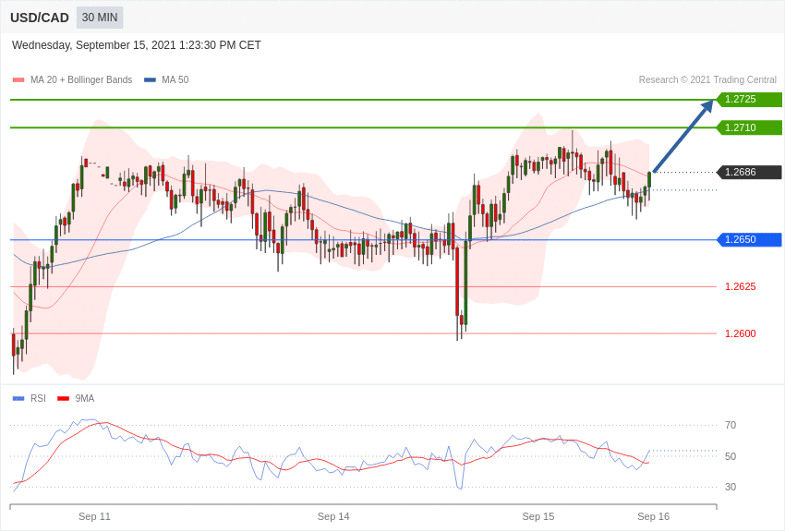Click the Sep 16 date axis label
This screenshot has height=532, width=785.
(x=653, y=516)
